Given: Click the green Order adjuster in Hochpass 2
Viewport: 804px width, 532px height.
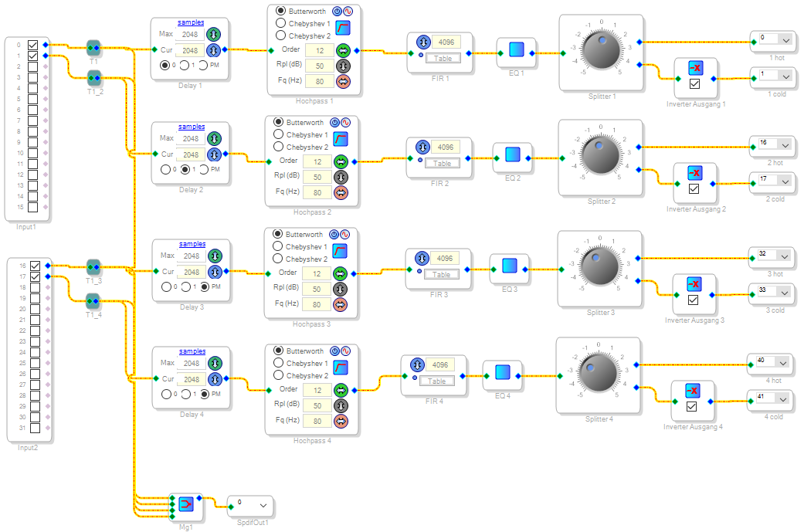Looking at the screenshot, I should 341,162.
